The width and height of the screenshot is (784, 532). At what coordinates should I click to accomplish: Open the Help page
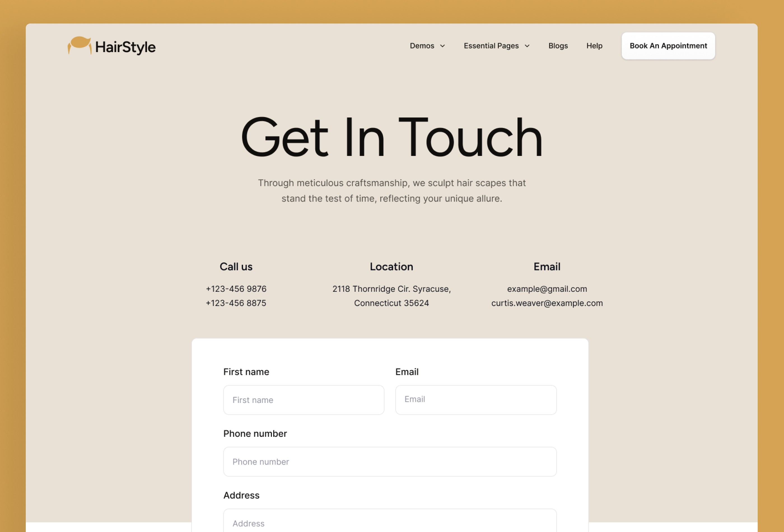pyautogui.click(x=594, y=46)
